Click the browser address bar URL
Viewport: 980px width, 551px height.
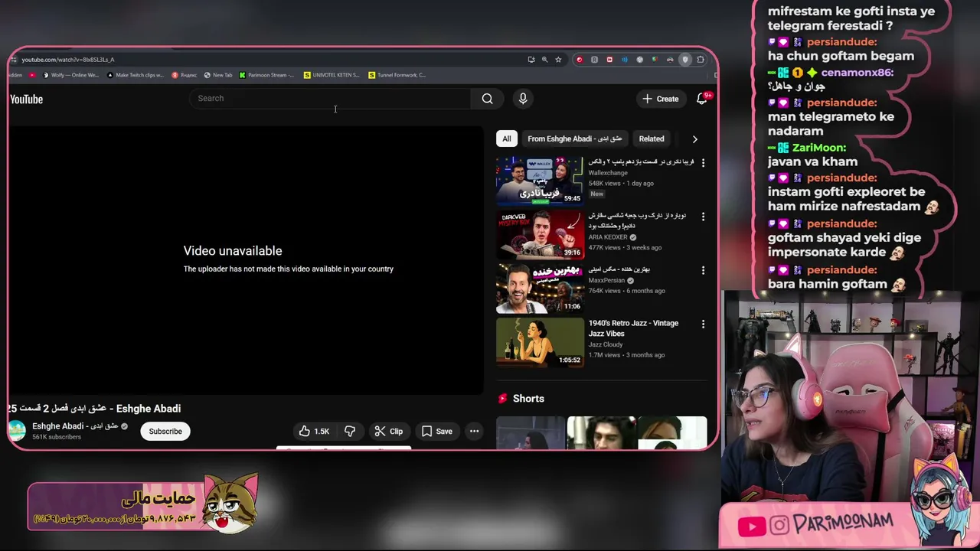click(68, 60)
